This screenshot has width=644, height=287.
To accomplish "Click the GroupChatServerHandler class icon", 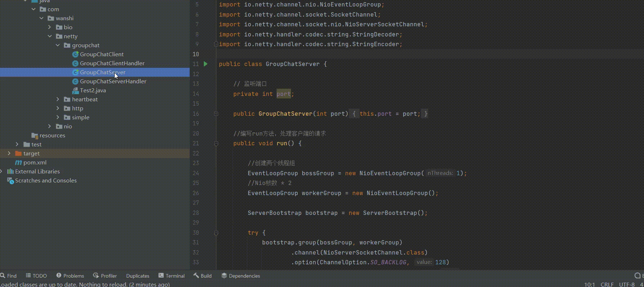I will click(75, 81).
